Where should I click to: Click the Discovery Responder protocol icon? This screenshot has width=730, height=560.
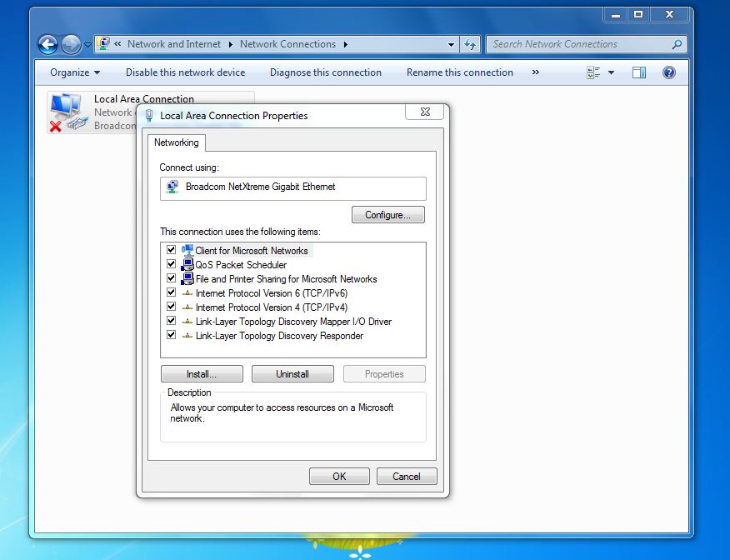tap(187, 336)
